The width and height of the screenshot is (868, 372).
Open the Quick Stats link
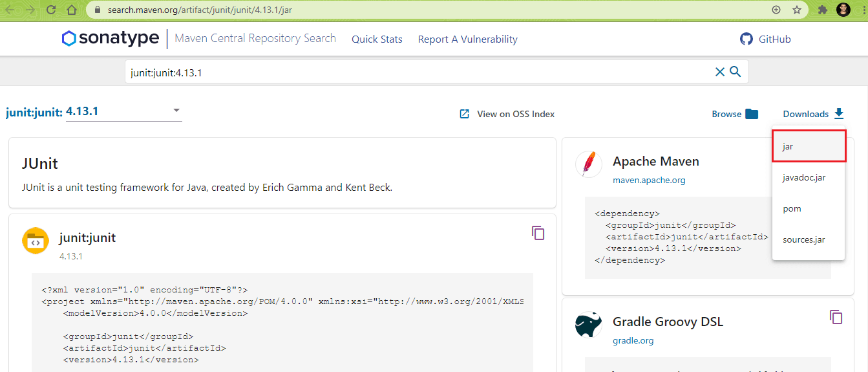coord(377,39)
